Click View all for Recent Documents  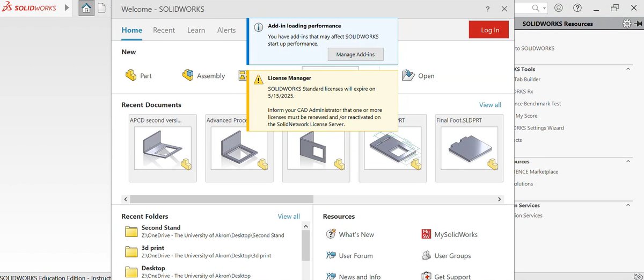click(x=490, y=105)
